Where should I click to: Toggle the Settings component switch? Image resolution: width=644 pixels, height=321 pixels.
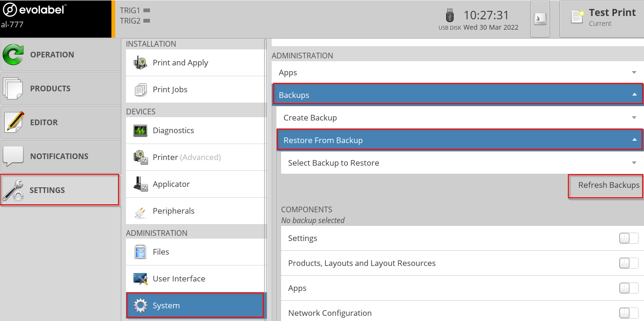[x=629, y=238]
